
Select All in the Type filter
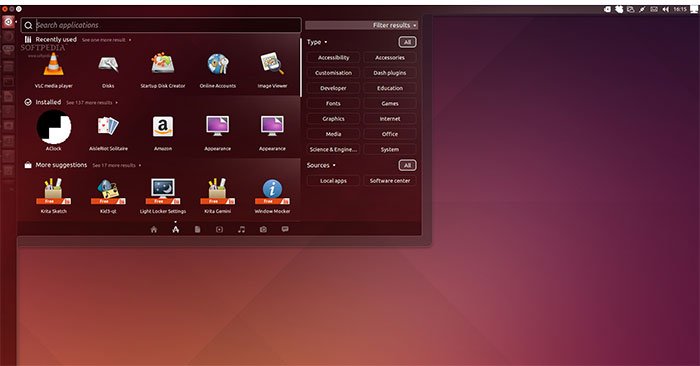pyautogui.click(x=407, y=42)
